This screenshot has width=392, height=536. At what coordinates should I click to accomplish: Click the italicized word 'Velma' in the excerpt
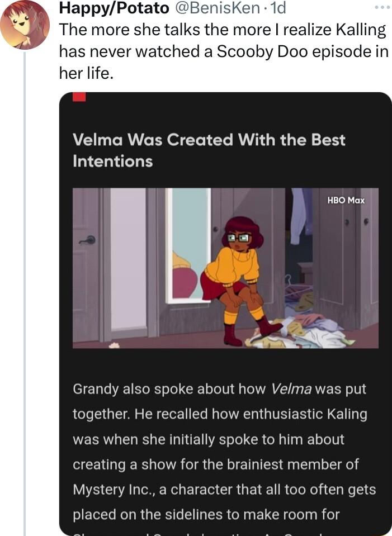click(x=292, y=390)
